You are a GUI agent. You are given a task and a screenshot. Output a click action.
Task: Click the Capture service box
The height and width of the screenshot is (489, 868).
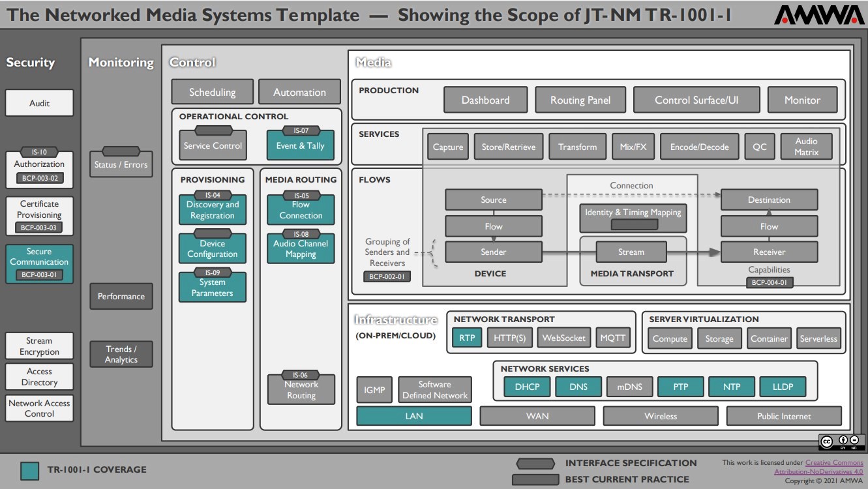tap(448, 147)
